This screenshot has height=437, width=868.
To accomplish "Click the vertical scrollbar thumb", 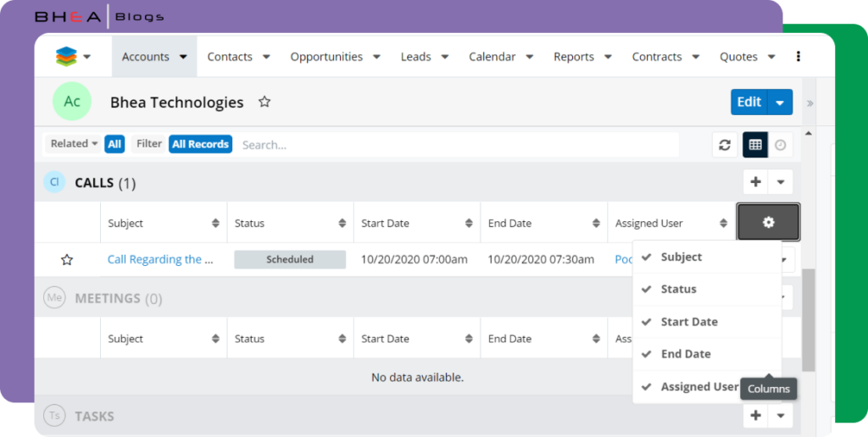I will pyautogui.click(x=808, y=320).
